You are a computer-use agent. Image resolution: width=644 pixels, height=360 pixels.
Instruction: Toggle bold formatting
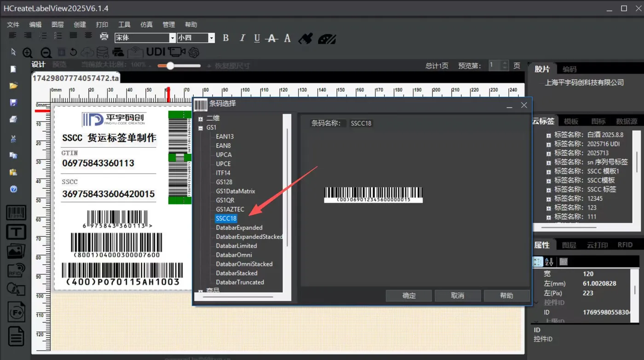(x=225, y=38)
